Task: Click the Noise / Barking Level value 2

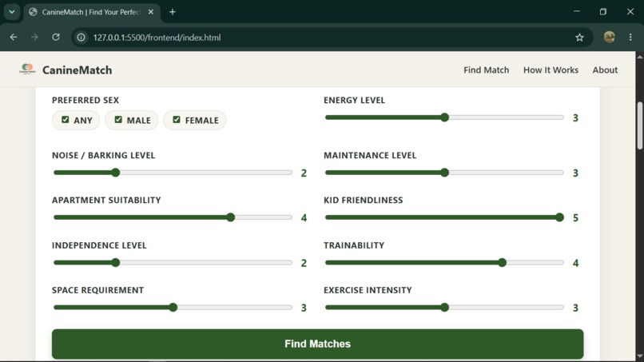Action: pos(304,173)
